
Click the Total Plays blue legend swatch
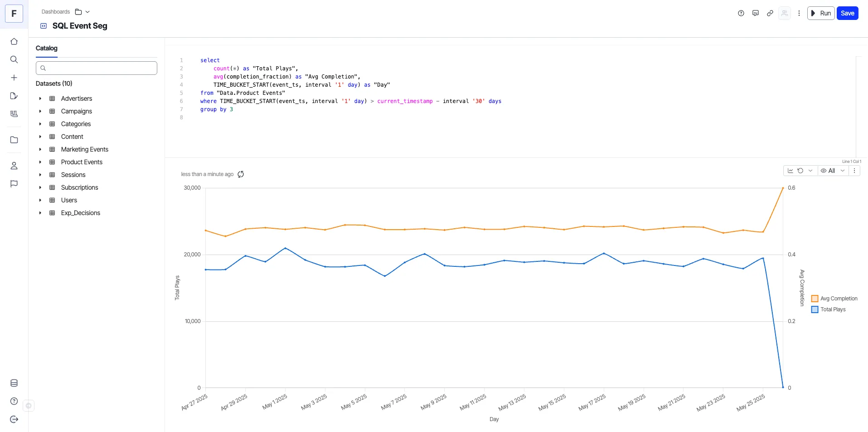pos(815,309)
